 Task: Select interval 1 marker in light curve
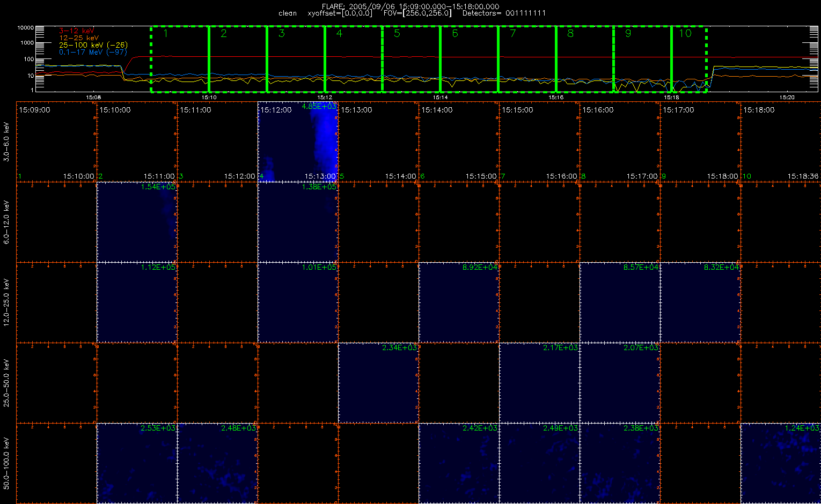pyautogui.click(x=166, y=33)
